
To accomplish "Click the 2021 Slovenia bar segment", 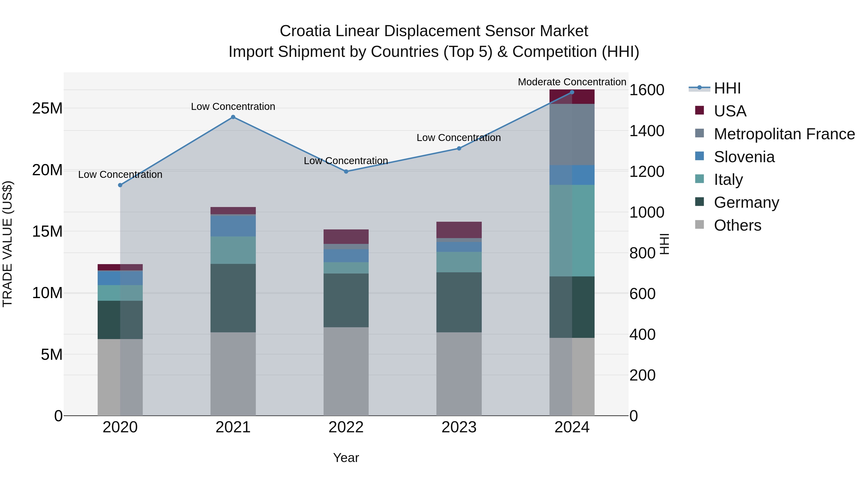I will point(233,226).
